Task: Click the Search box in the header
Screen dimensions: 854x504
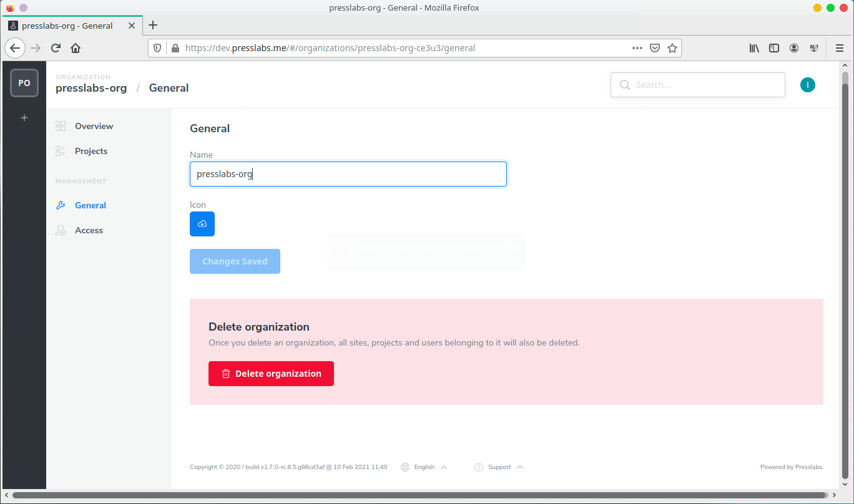Action: (x=697, y=85)
